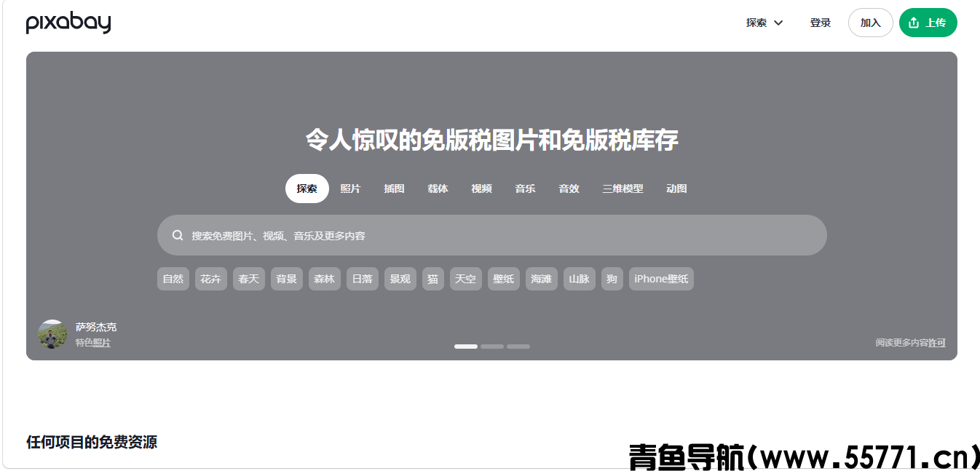Click the 景观 tag
The width and height of the screenshot is (980, 471).
(x=400, y=279)
